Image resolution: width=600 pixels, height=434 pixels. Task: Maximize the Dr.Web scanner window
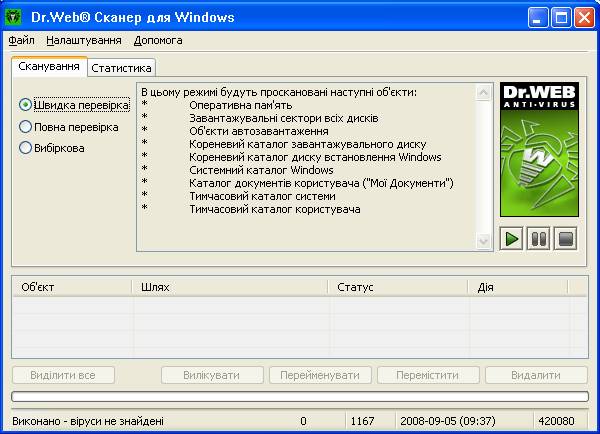click(561, 16)
